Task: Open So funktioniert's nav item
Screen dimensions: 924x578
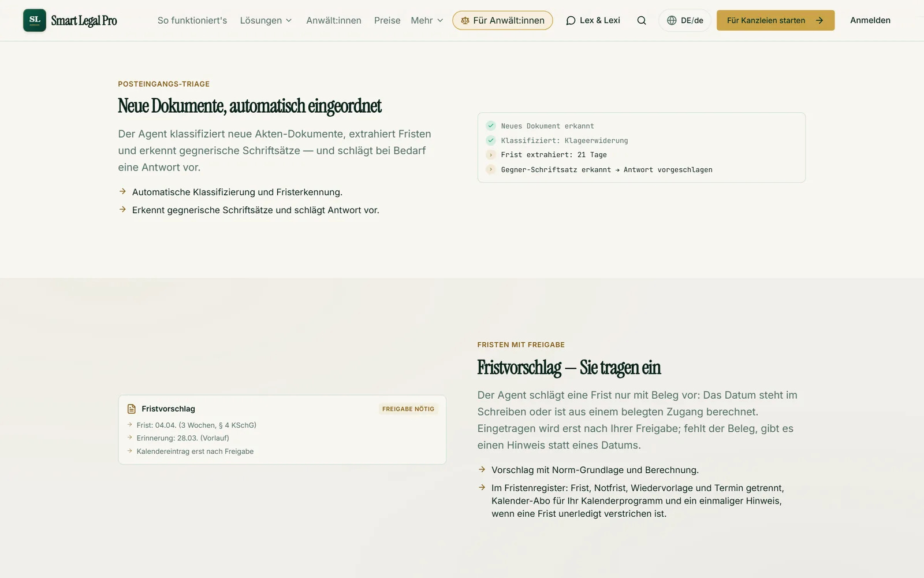Action: (x=192, y=20)
